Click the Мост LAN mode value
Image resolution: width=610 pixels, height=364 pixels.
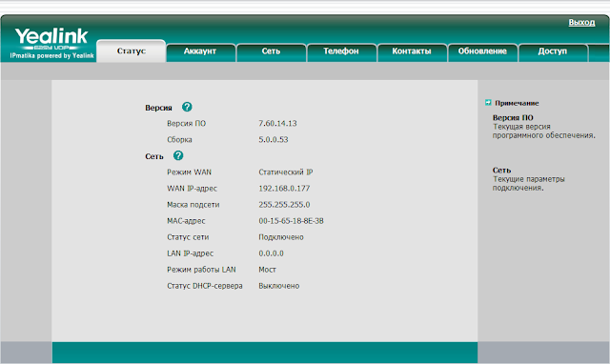267,270
